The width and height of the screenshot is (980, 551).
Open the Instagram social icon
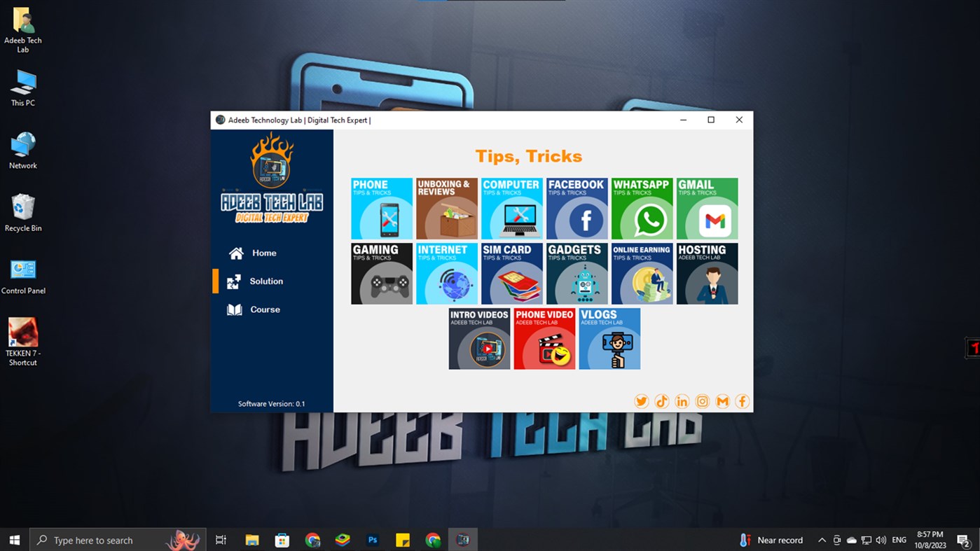tap(702, 400)
